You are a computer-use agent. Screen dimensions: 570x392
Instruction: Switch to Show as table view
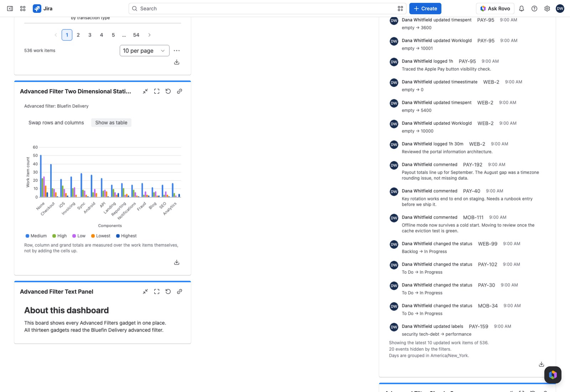tap(111, 123)
